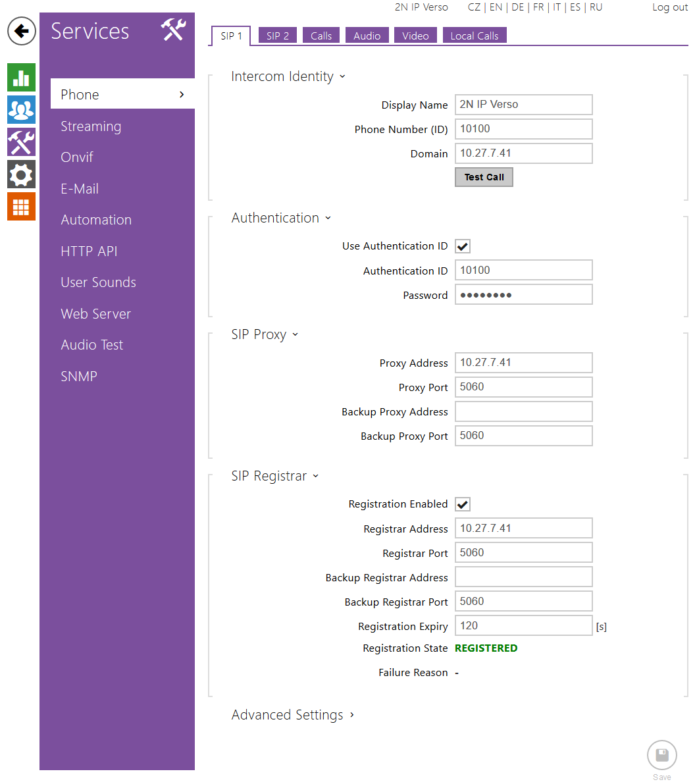The height and width of the screenshot is (784, 695).
Task: Disable the Registration Enabled checkbox
Action: point(463,504)
